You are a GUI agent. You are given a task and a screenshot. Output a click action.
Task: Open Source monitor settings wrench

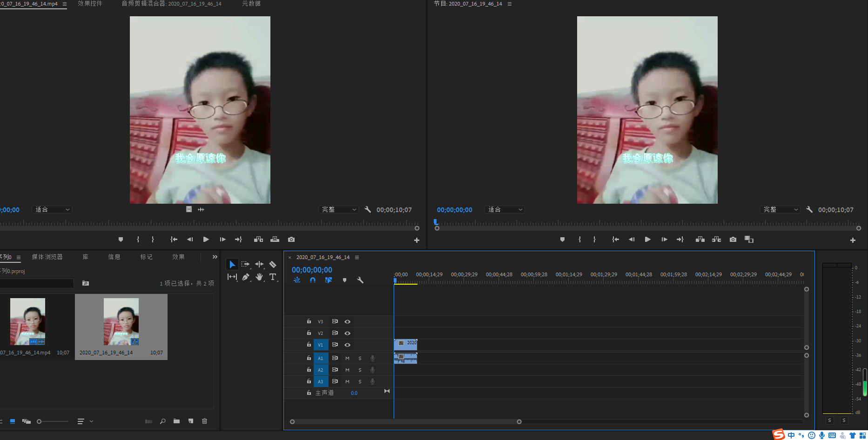pyautogui.click(x=368, y=209)
